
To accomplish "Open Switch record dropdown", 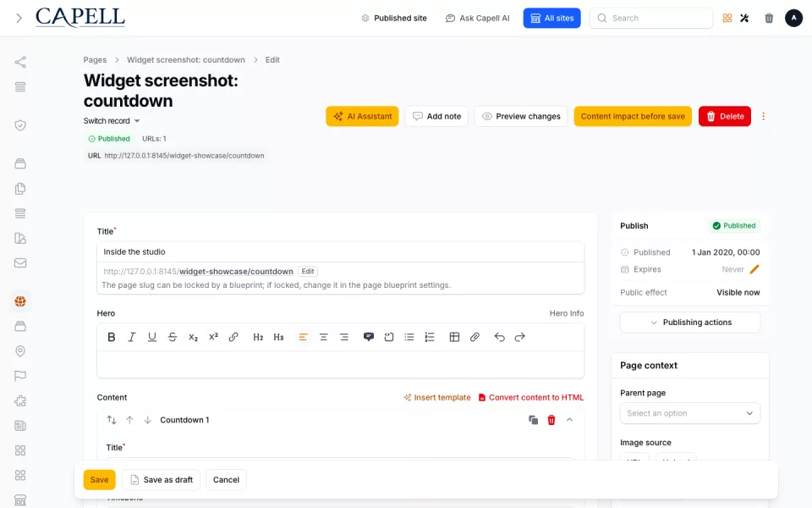I will [x=112, y=121].
